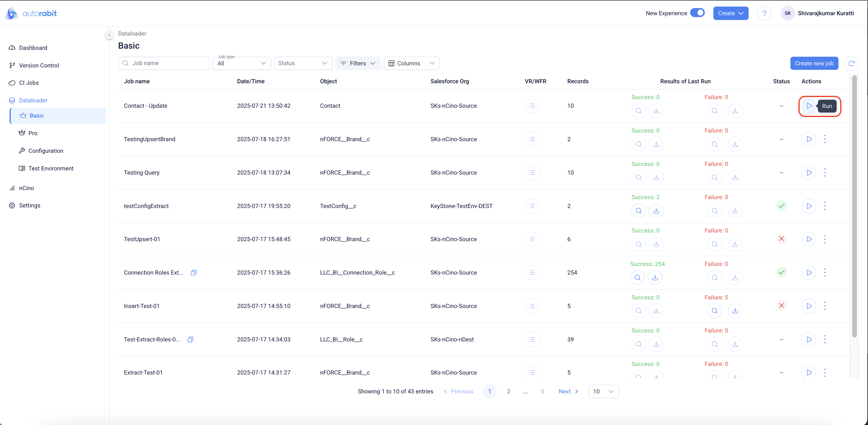This screenshot has height=425, width=868.
Task: Open more actions for Testing Query job
Action: 824,173
